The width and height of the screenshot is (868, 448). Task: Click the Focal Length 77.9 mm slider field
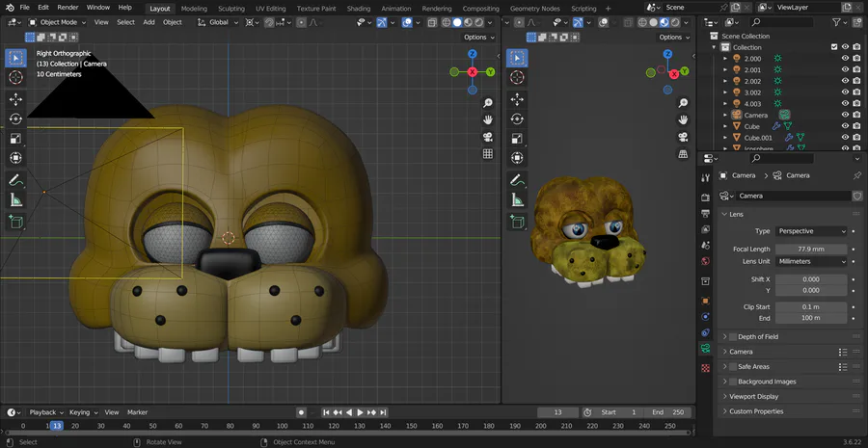tap(812, 250)
